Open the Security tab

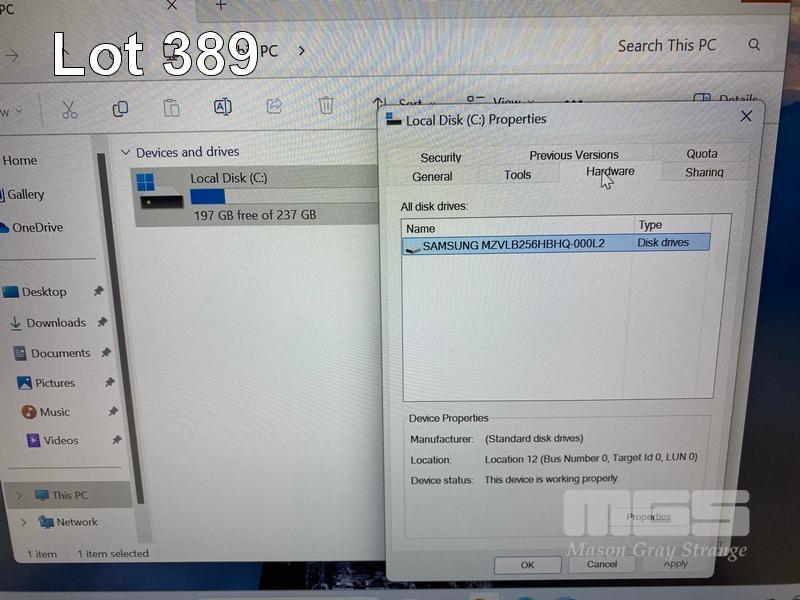pos(441,157)
